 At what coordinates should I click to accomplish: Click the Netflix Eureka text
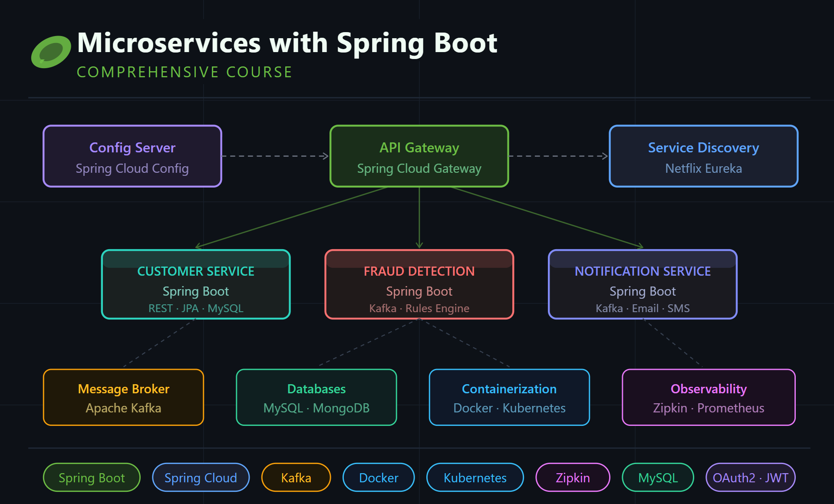(x=704, y=168)
